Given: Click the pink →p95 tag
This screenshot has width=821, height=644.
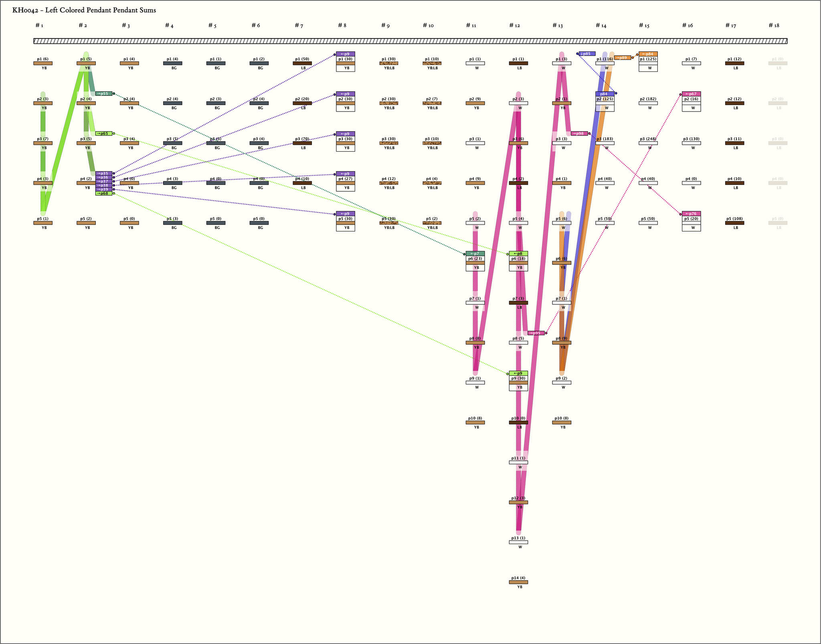Looking at the screenshot, I should point(536,333).
